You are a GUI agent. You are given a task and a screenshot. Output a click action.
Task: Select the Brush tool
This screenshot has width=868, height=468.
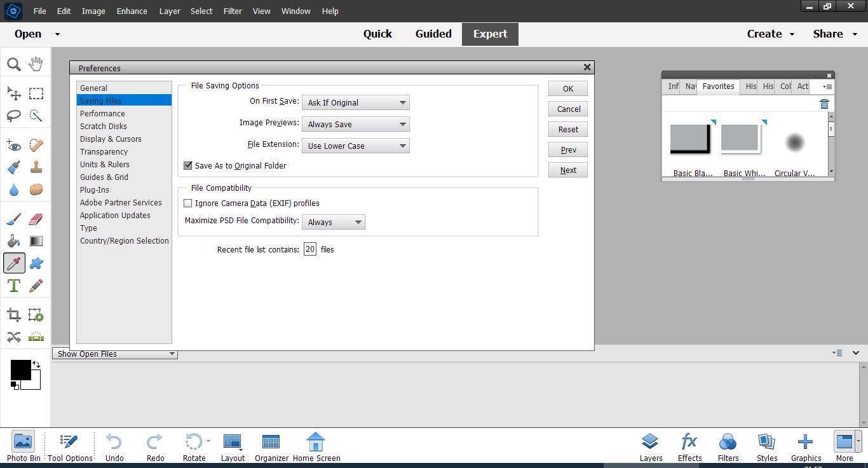(x=14, y=219)
